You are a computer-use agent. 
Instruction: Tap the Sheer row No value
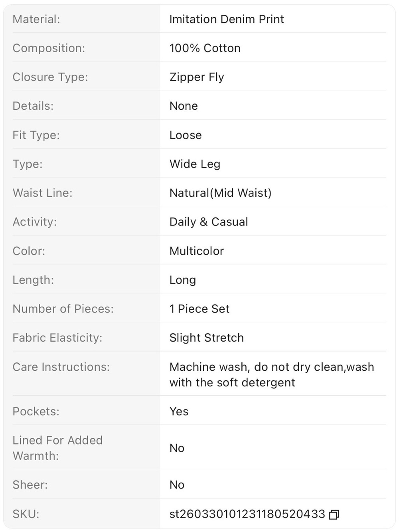(x=177, y=485)
